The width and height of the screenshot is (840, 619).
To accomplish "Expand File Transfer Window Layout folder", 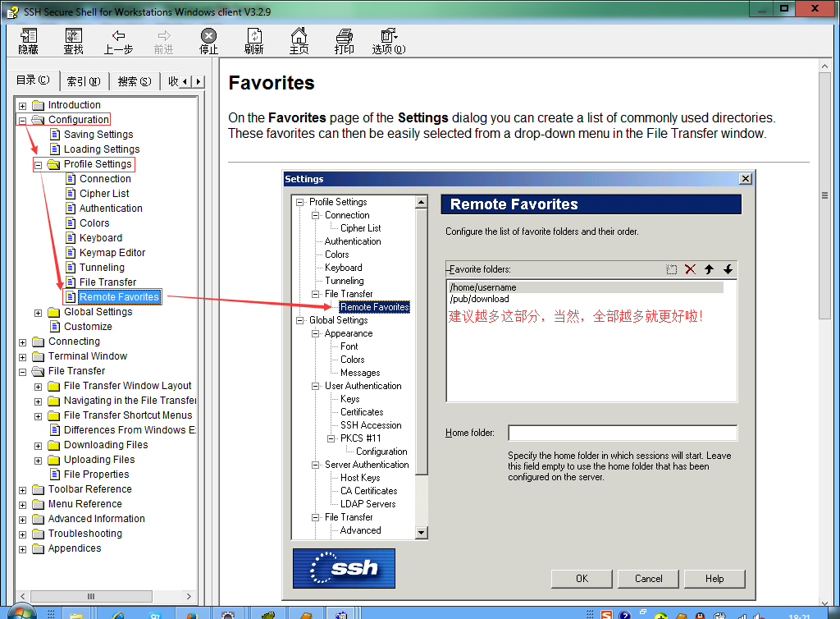I will (x=38, y=387).
